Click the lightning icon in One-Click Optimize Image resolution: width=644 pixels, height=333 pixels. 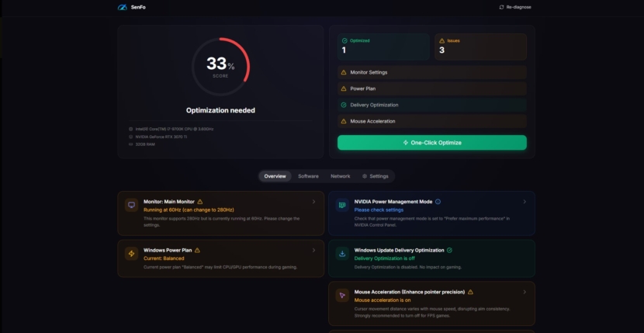pos(406,143)
